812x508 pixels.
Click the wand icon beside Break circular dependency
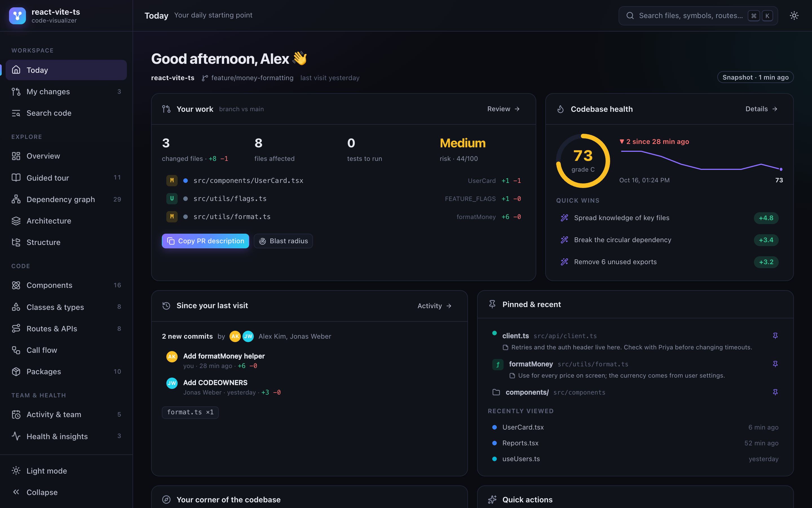[564, 240]
